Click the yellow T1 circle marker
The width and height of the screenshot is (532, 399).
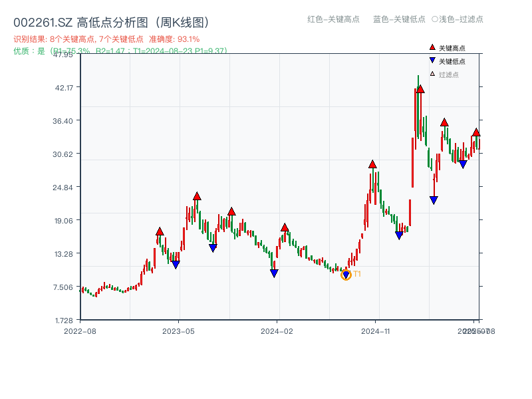tap(346, 274)
